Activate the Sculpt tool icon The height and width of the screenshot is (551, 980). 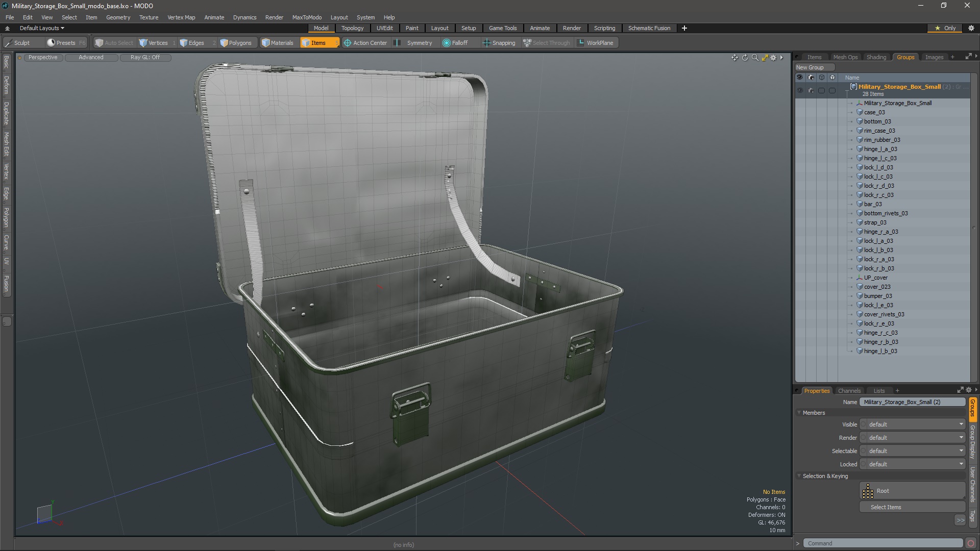tap(8, 43)
